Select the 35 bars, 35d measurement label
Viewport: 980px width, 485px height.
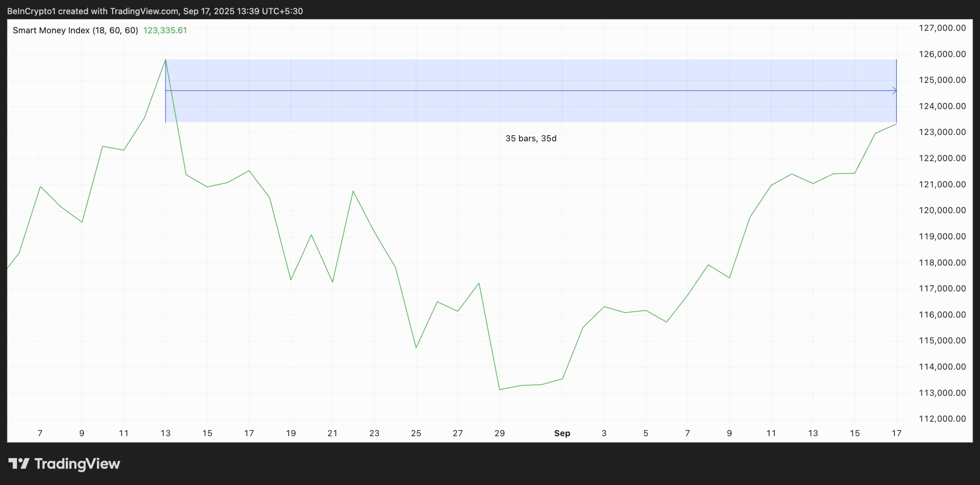531,138
